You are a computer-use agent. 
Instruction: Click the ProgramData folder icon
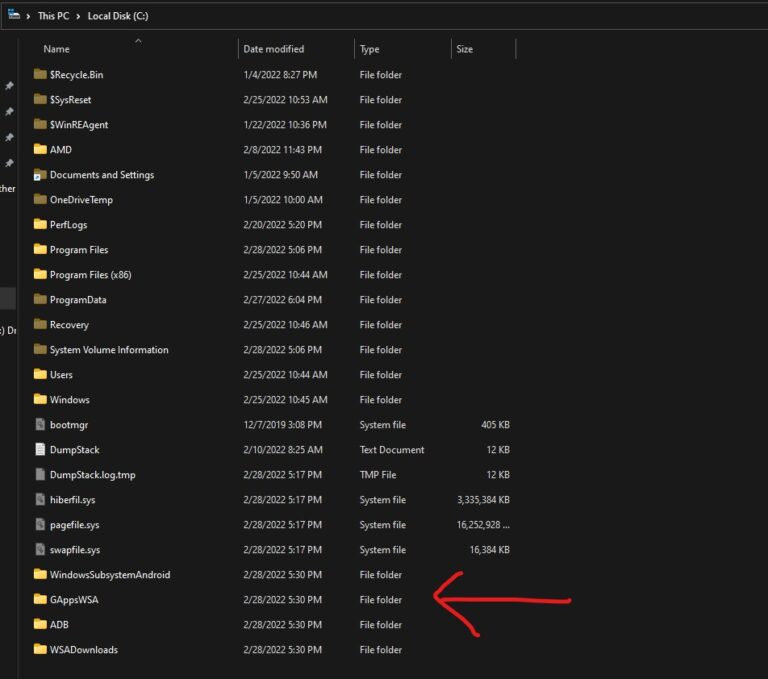(40, 299)
